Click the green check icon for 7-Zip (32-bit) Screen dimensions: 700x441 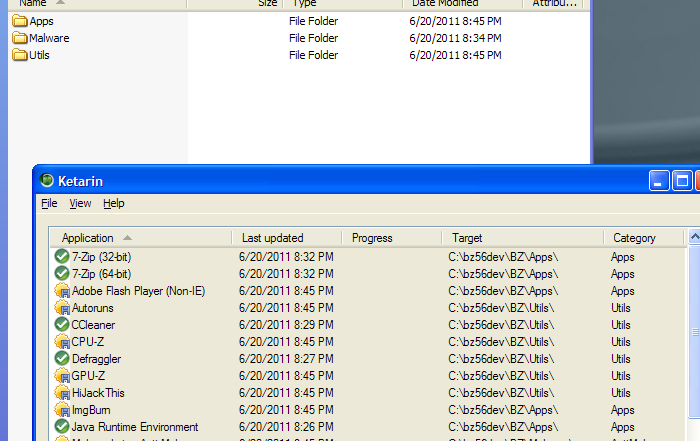[62, 257]
